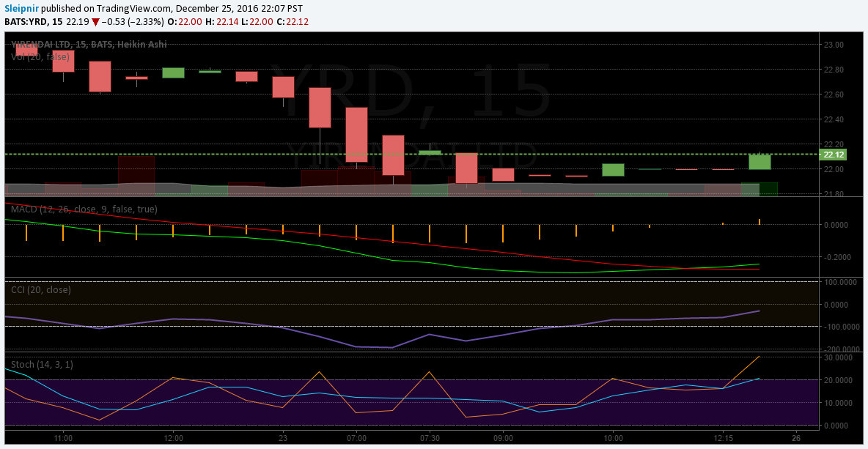Click the MACD (12, 26, close, 9) label
The image size is (868, 449).
pos(84,209)
